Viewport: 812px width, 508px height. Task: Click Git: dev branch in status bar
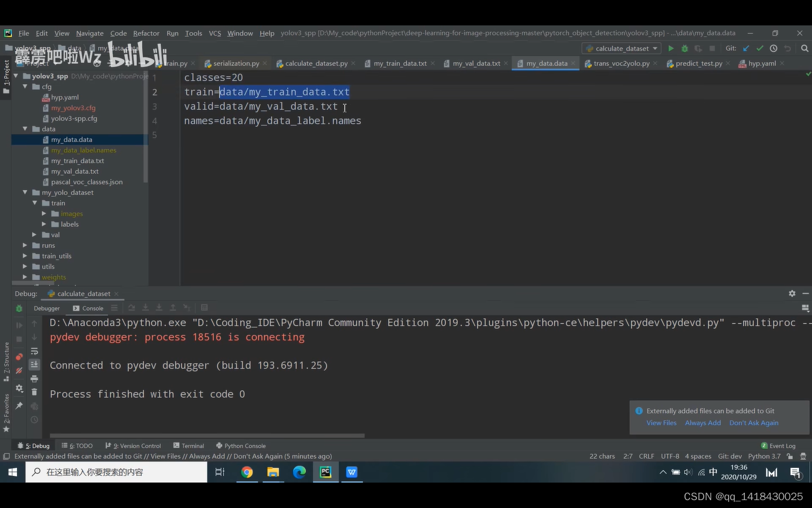(x=730, y=456)
